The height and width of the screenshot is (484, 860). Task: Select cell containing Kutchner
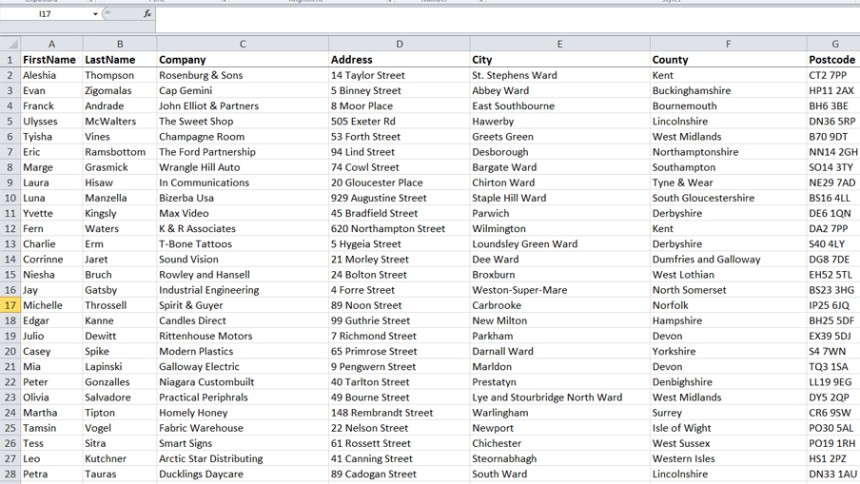coord(120,459)
